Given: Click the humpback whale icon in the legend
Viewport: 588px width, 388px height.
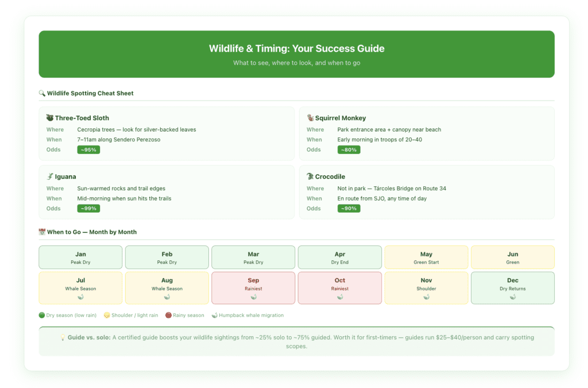Looking at the screenshot, I should (214, 315).
